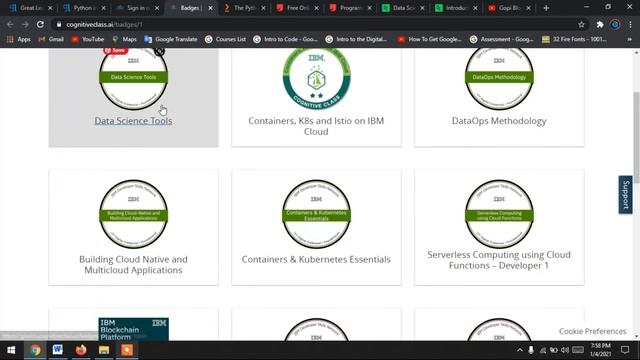Open Microsoft Word from the taskbar
Screen dimensions: 640x360
coord(58,350)
